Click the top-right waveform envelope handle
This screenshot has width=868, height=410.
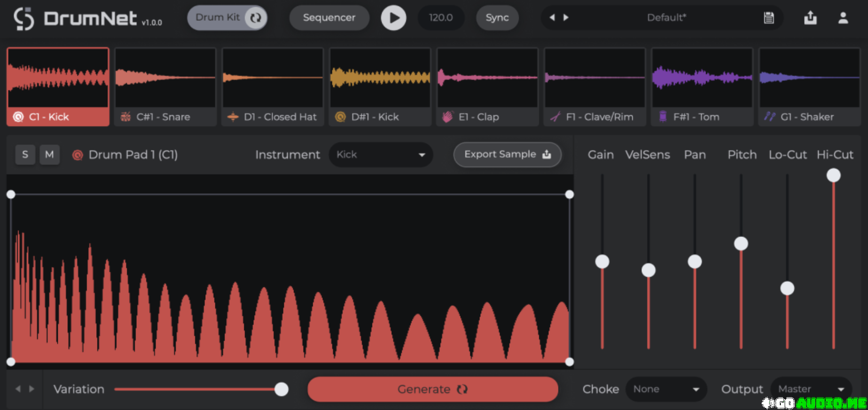570,194
